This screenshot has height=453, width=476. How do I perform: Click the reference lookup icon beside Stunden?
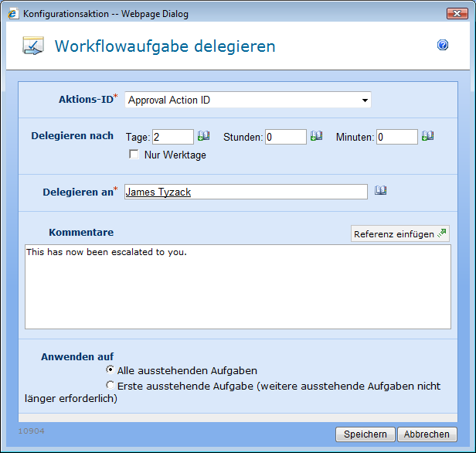[x=316, y=136]
